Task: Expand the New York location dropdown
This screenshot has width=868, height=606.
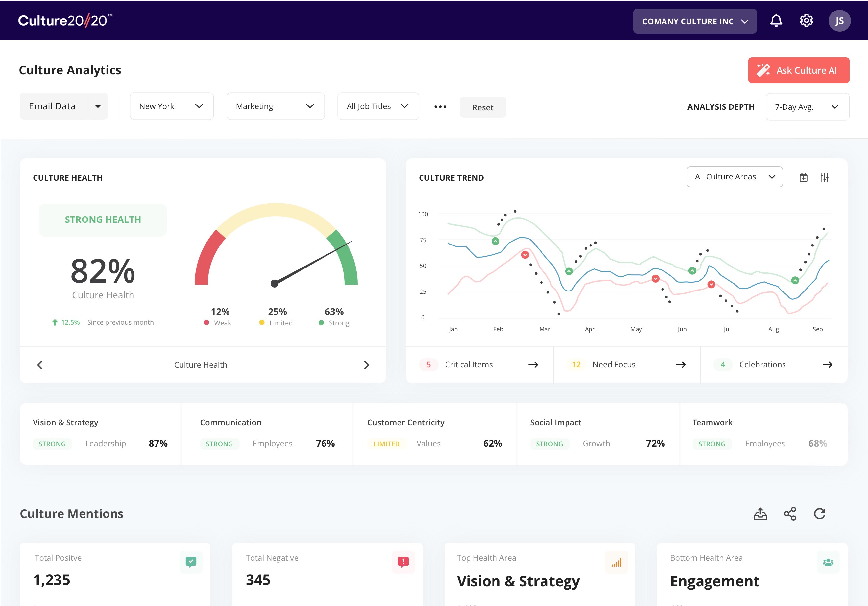Action: 172,106
